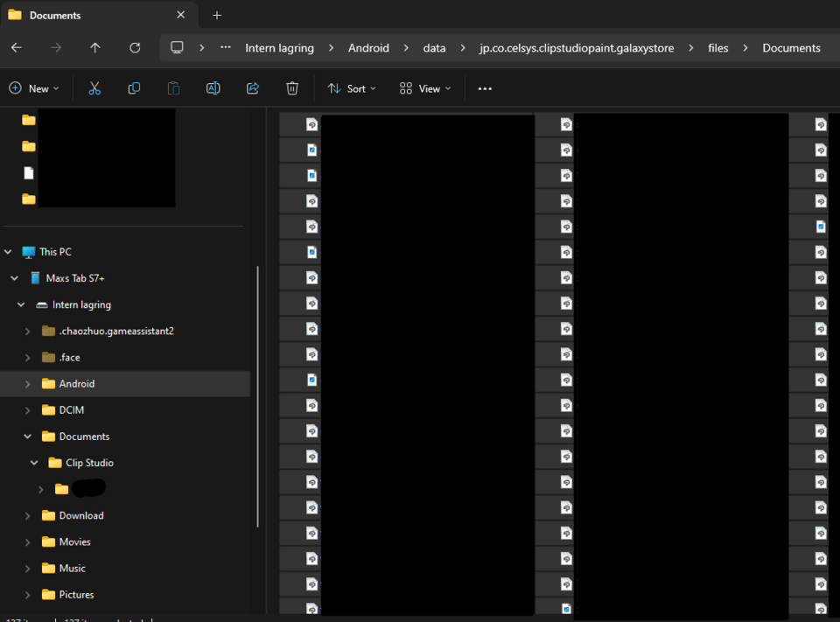Click the Paste icon in the toolbar

tap(173, 87)
